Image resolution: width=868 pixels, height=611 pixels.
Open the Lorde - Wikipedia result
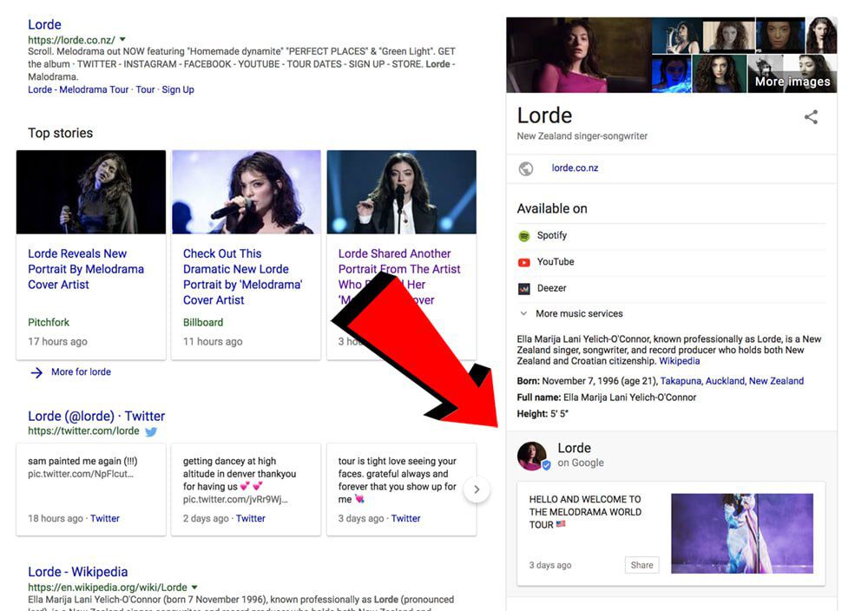[78, 572]
